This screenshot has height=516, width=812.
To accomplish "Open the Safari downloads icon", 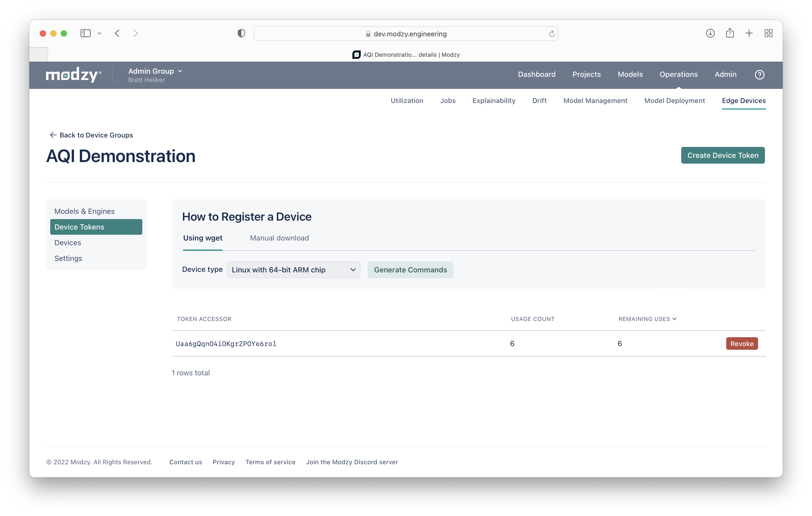I will [x=710, y=33].
